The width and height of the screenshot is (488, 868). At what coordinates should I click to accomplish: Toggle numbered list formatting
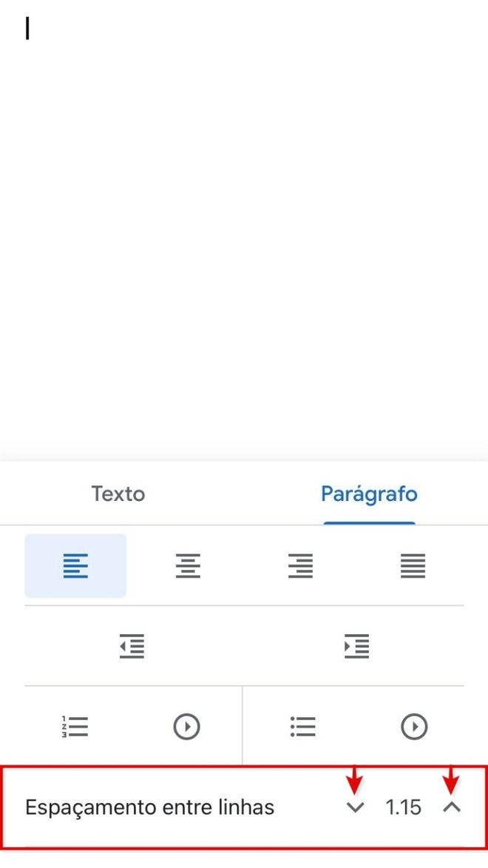[75, 726]
